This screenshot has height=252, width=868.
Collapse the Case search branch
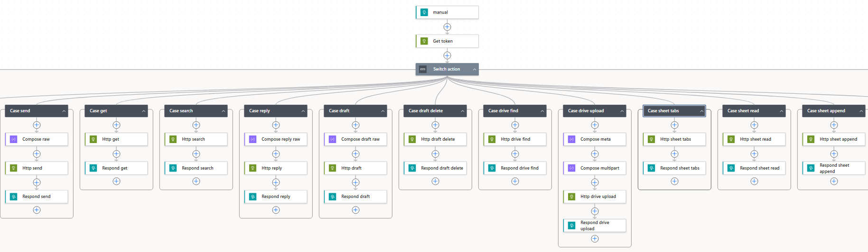224,111
